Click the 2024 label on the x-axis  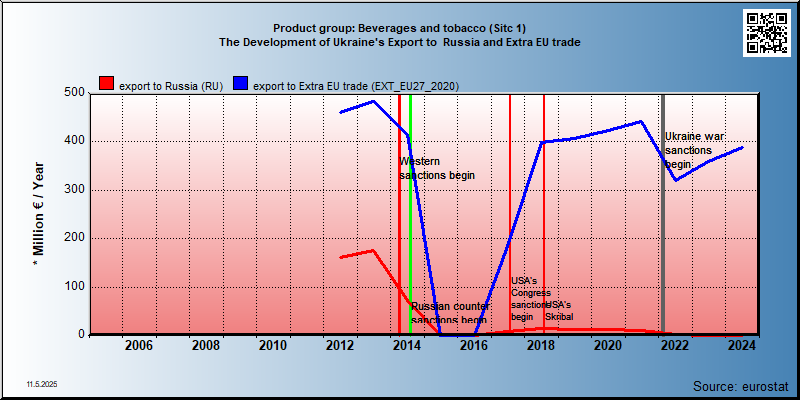tap(741, 346)
